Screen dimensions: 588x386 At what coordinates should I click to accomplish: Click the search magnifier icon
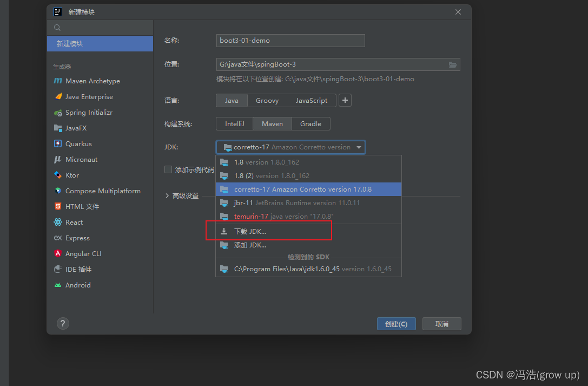tap(57, 28)
